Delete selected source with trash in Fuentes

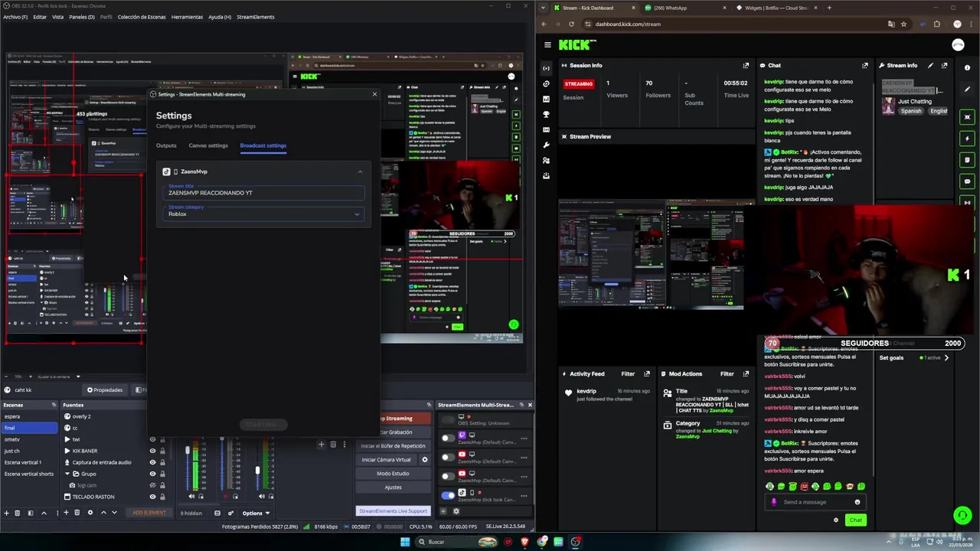77,513
